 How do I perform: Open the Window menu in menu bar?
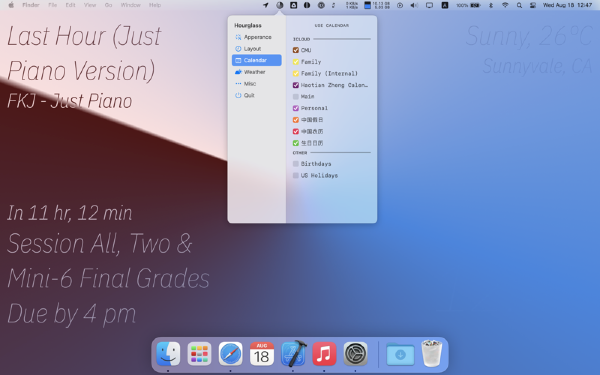tap(130, 5)
